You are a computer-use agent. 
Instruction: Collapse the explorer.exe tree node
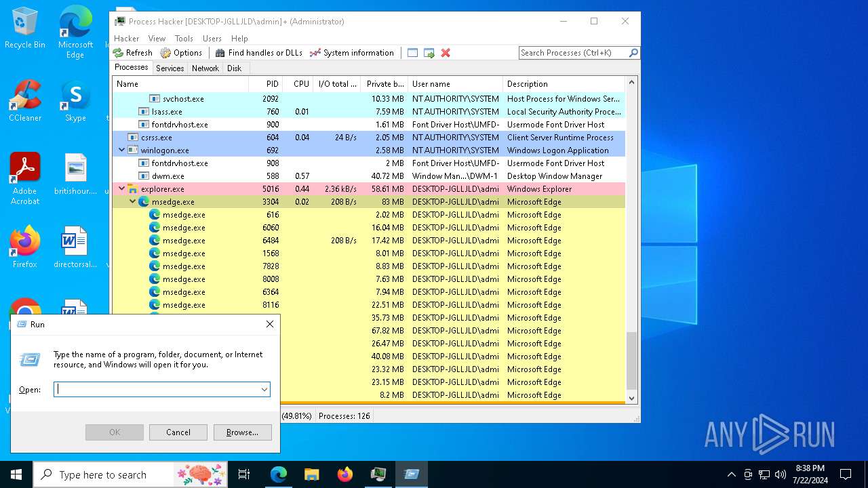point(121,189)
